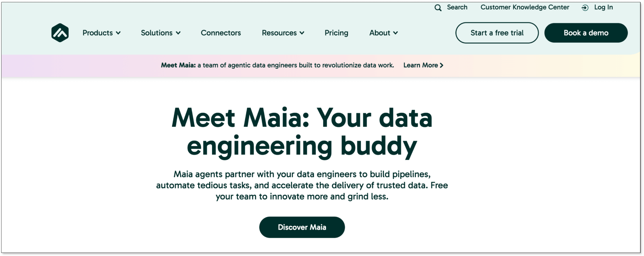The height and width of the screenshot is (256, 644).
Task: Open the About menu label
Action: pyautogui.click(x=380, y=33)
